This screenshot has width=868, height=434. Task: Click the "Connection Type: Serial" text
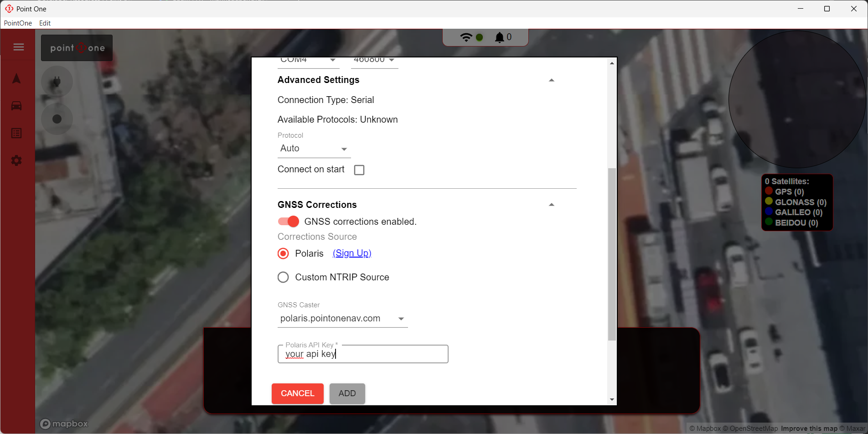pos(325,100)
